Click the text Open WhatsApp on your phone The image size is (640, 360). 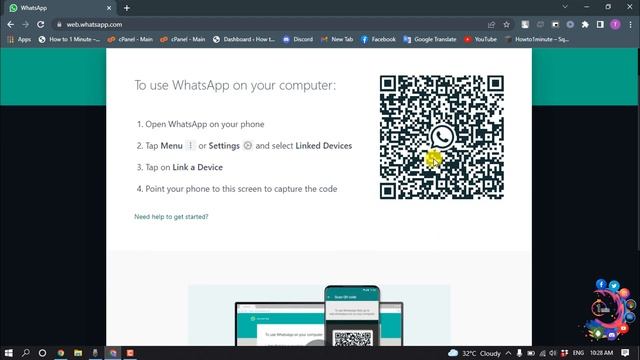pyautogui.click(x=205, y=124)
